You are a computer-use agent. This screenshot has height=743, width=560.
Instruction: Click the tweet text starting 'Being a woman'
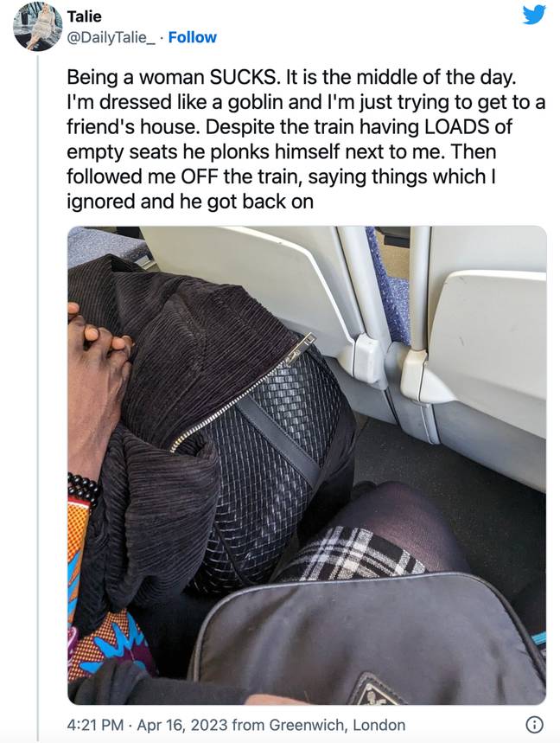[306, 139]
